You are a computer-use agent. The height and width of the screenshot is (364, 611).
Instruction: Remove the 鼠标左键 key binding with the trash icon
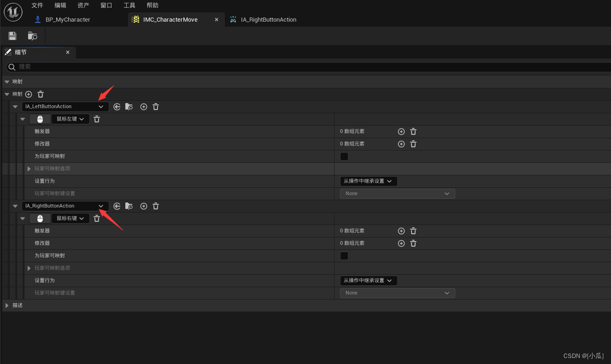pos(97,119)
